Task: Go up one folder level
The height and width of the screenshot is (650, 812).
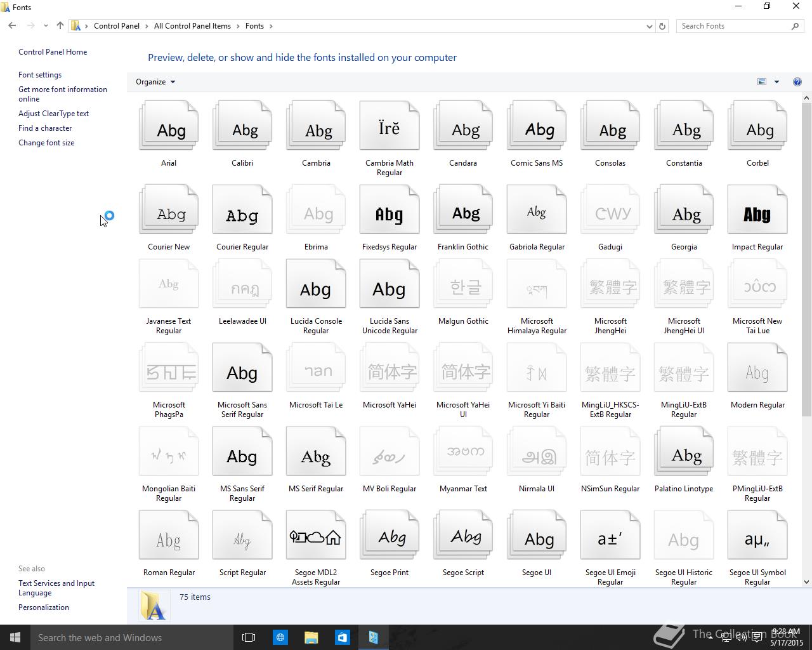Action: tap(60, 26)
